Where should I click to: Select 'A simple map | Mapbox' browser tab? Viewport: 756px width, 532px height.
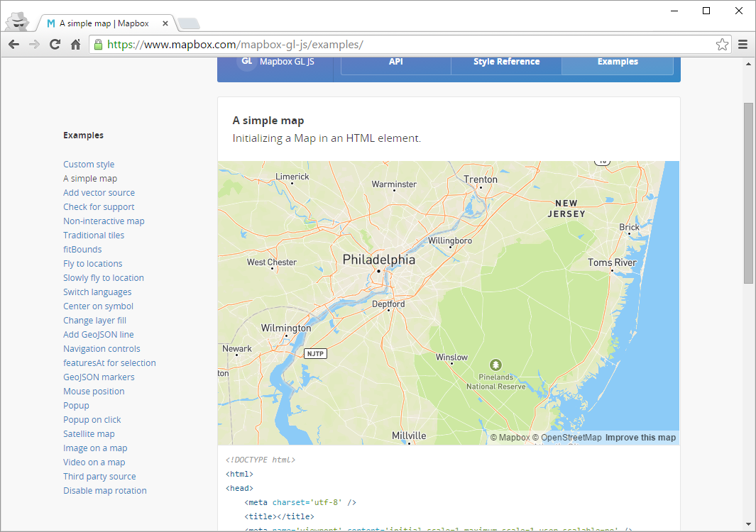click(x=104, y=23)
